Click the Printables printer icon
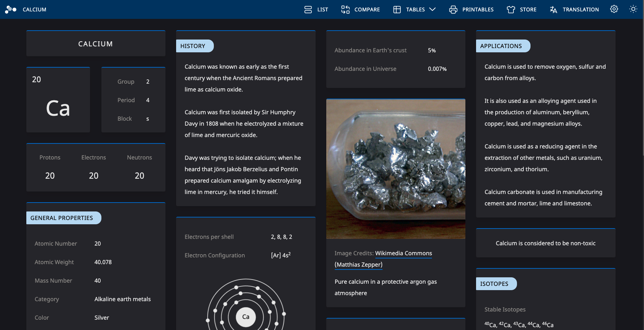The width and height of the screenshot is (644, 330). 453,10
